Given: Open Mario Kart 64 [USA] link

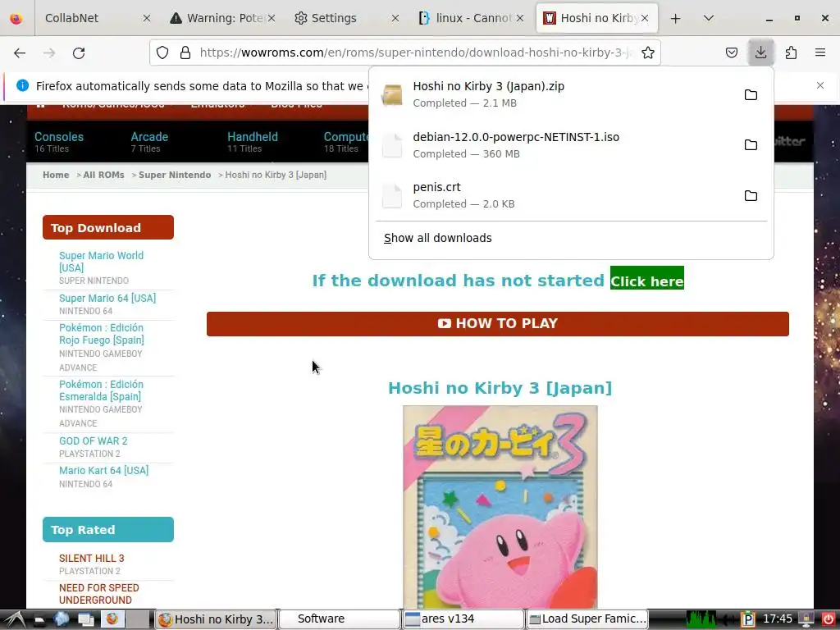Looking at the screenshot, I should pos(104,470).
